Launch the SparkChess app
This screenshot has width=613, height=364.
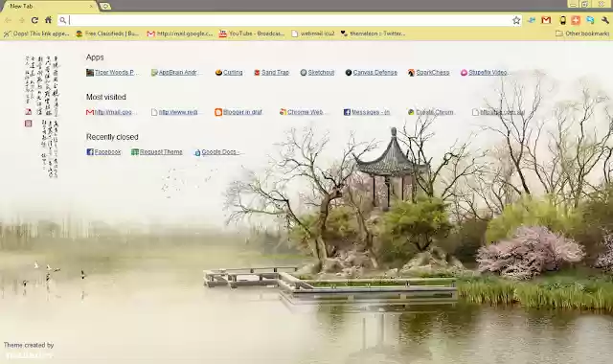pos(428,73)
